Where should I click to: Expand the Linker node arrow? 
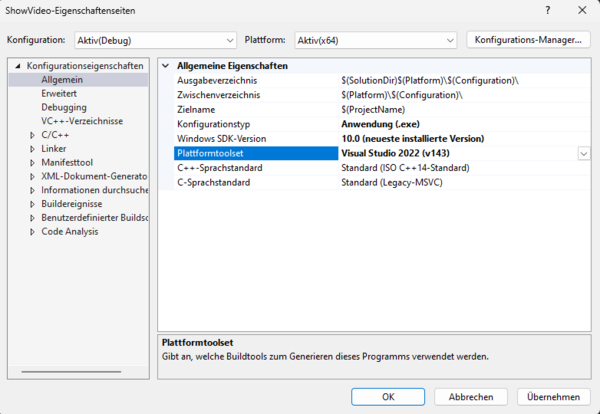[x=32, y=148]
